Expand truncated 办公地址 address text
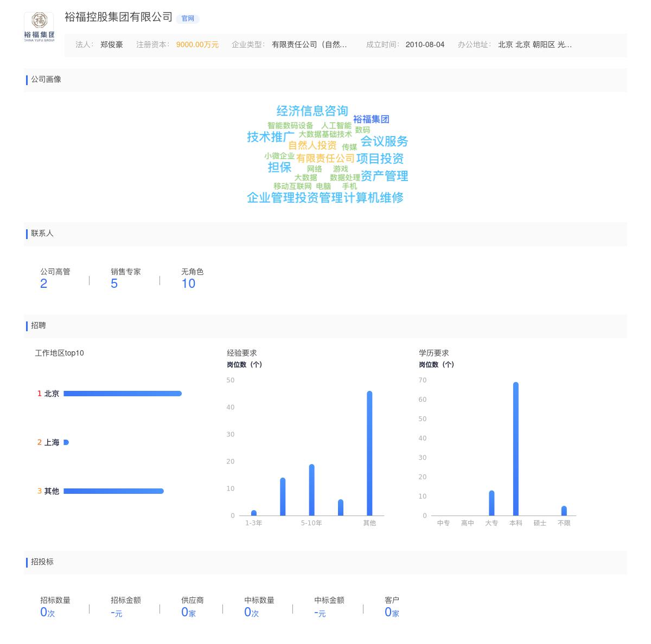This screenshot has height=644, width=651. coord(534,45)
